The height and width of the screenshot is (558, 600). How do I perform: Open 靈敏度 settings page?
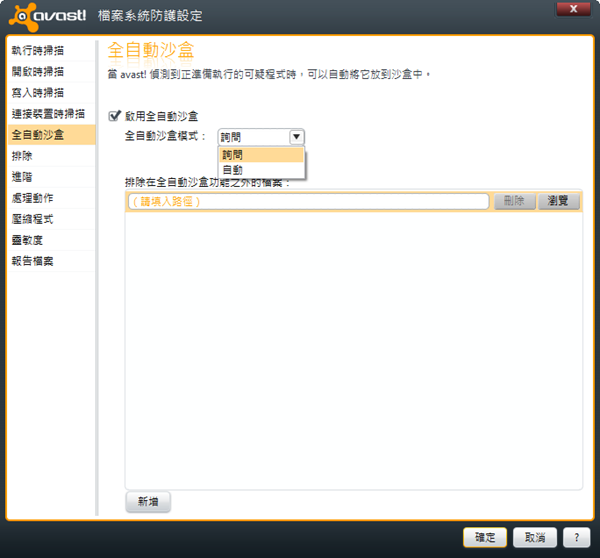51,240
